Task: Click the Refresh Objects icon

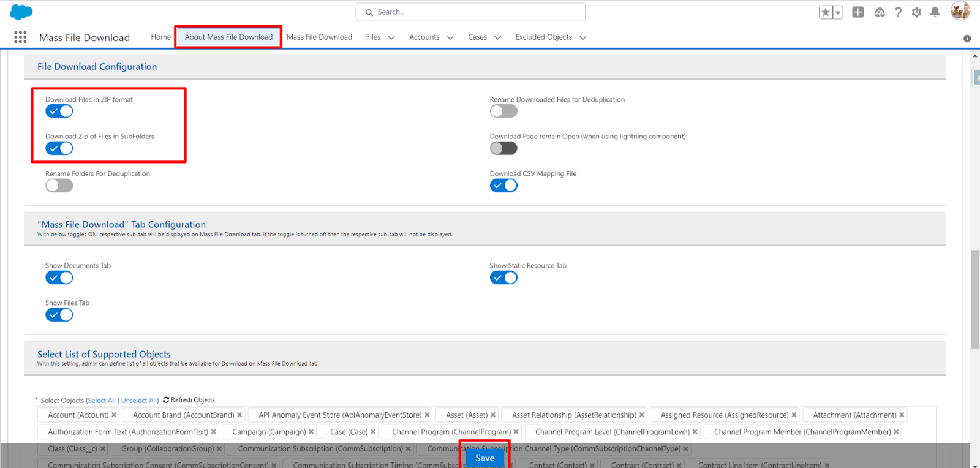Action: point(166,400)
